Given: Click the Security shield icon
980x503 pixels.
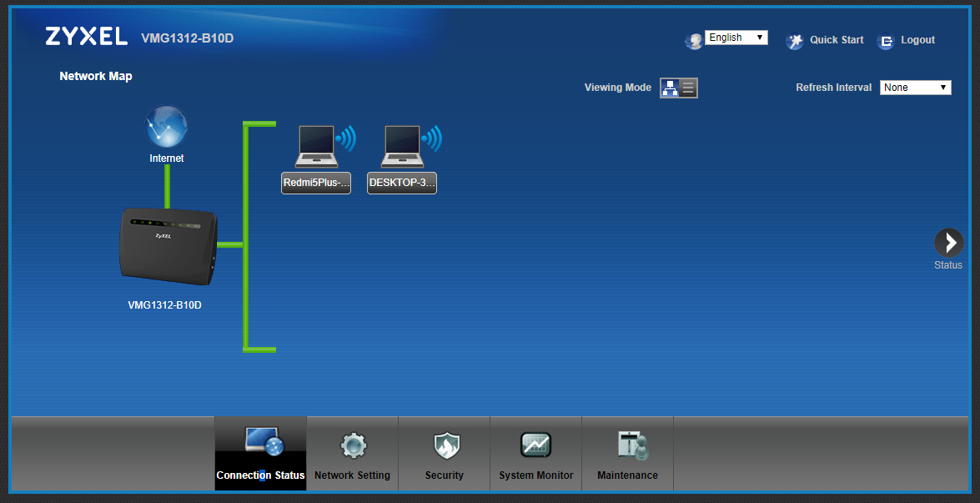Looking at the screenshot, I should click(x=446, y=445).
